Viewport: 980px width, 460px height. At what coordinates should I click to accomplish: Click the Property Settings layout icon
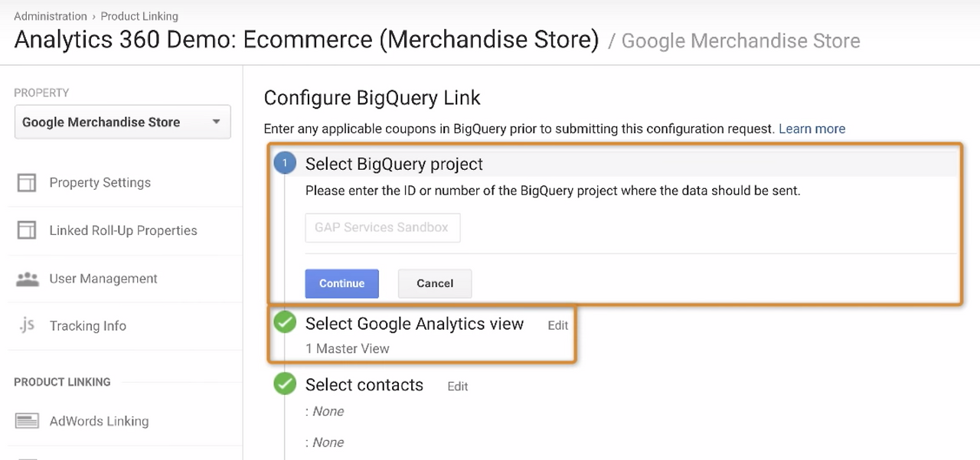click(27, 183)
